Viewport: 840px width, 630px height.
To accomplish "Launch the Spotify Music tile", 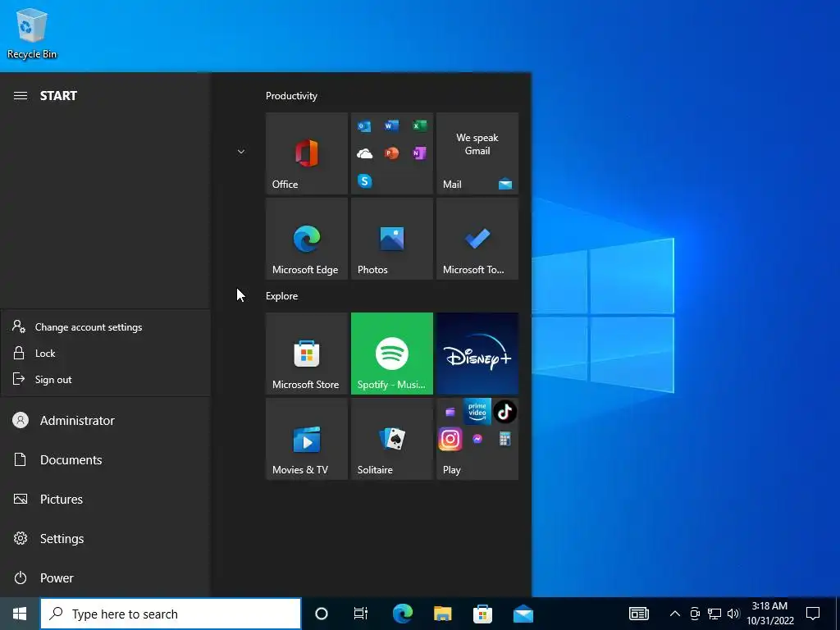I will [391, 354].
